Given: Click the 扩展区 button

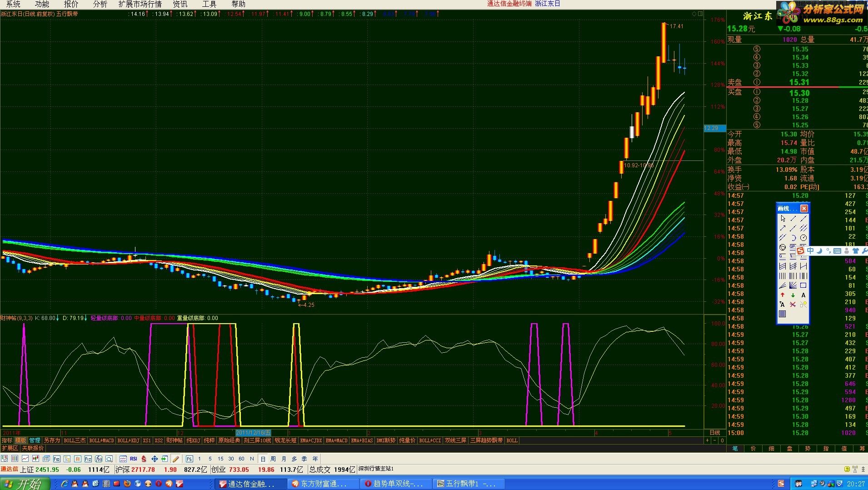Looking at the screenshot, I should click(x=10, y=448).
